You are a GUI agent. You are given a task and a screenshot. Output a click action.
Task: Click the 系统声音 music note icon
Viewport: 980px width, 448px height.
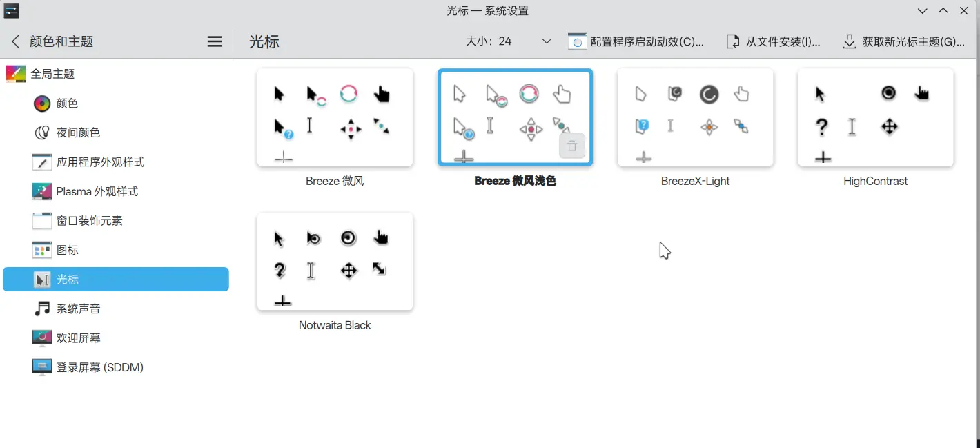[x=42, y=309]
